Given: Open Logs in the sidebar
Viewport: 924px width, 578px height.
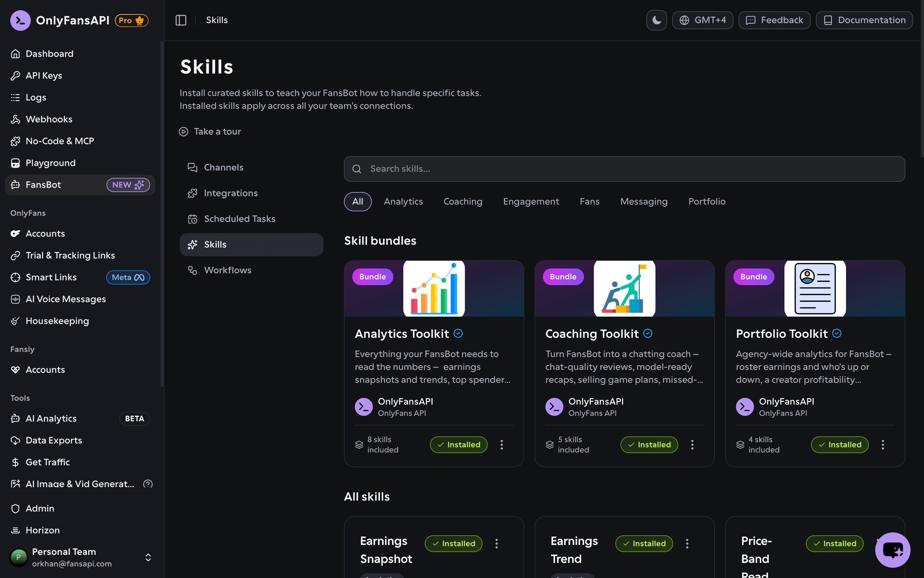Looking at the screenshot, I should 80,98.
